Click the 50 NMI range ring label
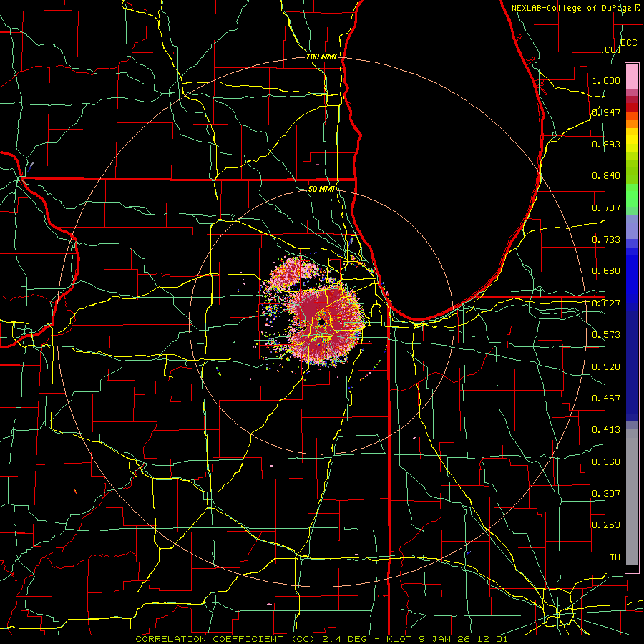 (321, 189)
